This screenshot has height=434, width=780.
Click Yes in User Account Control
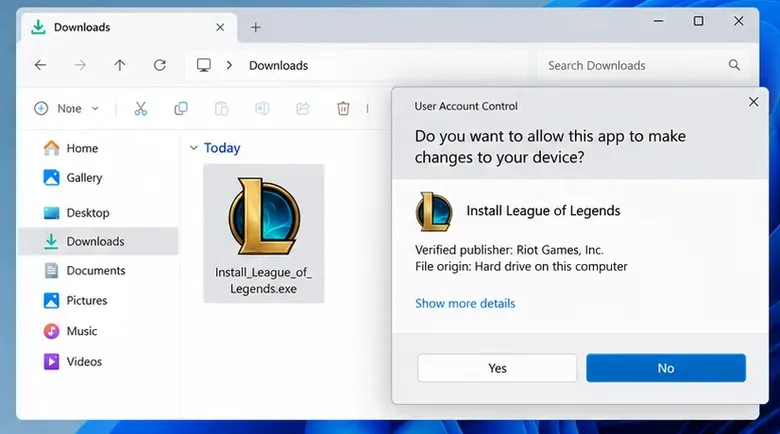[497, 368]
